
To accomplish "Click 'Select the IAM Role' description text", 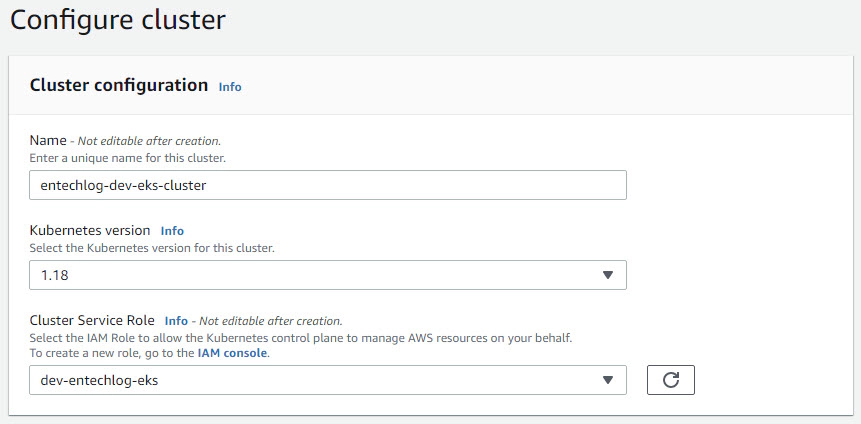I will coord(301,338).
